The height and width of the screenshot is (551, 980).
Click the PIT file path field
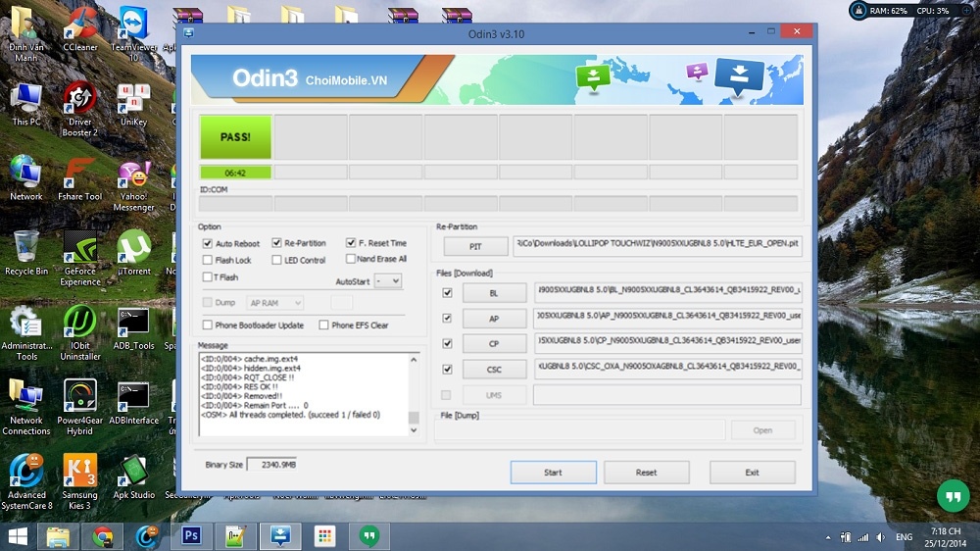pyautogui.click(x=658, y=246)
